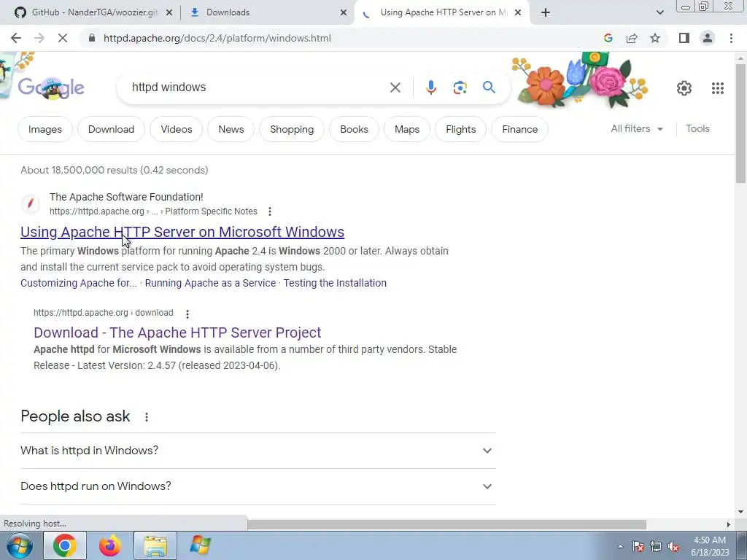Open 'Download - The Apache HTTP Server Project'
Image resolution: width=747 pixels, height=560 pixels.
pos(177,332)
